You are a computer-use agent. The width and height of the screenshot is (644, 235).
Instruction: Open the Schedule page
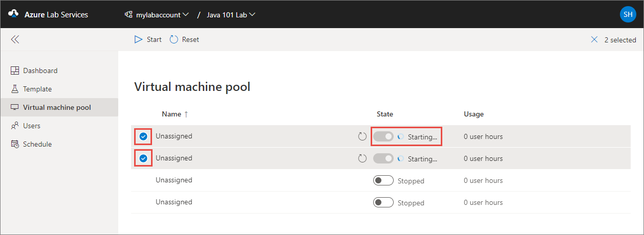[59, 144]
